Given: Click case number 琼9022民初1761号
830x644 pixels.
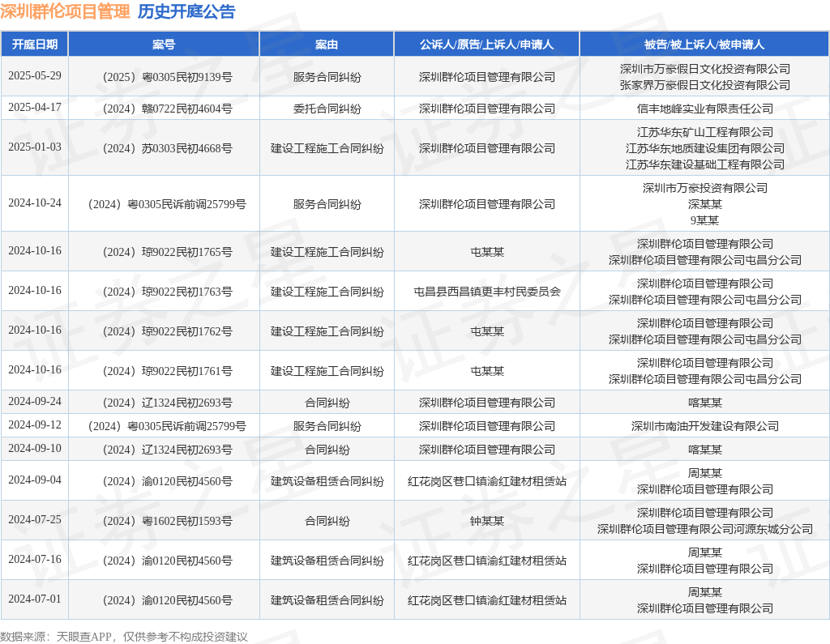Looking at the screenshot, I should (167, 372).
